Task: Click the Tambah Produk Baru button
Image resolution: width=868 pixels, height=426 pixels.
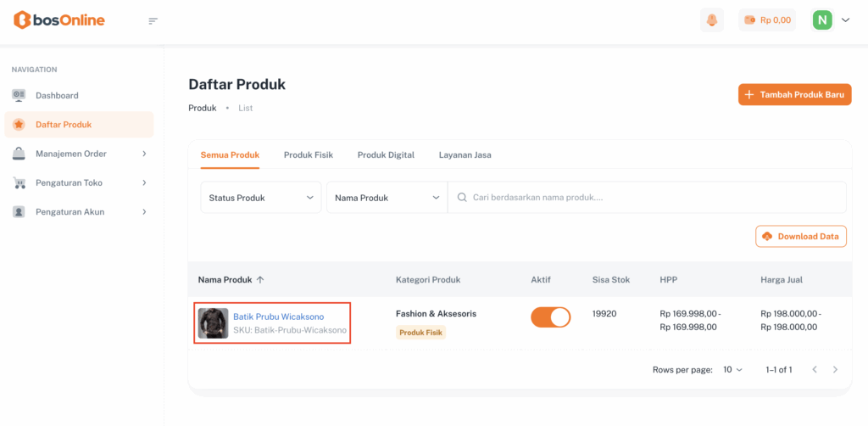Action: point(794,95)
